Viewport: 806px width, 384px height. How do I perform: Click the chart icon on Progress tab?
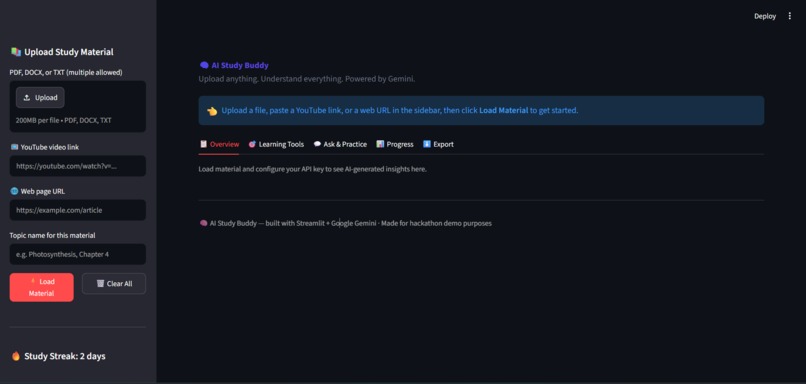pos(380,144)
